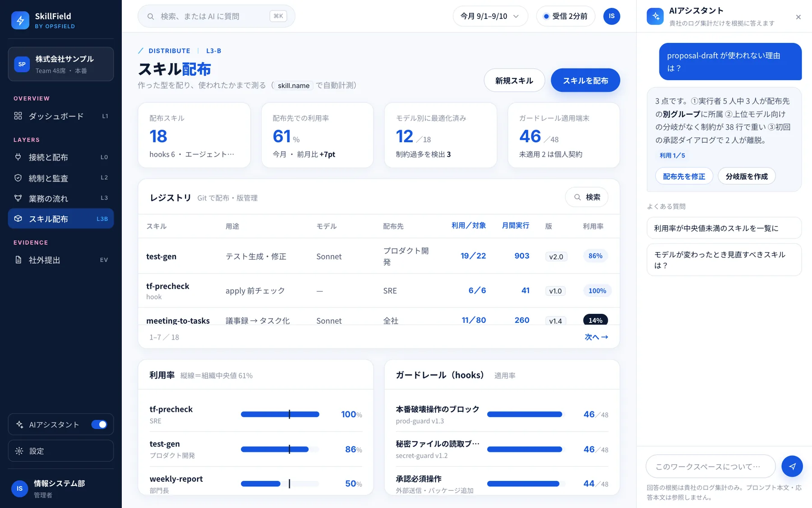Viewport: 812px width, 508px height.
Task: Ask 利用率が中央値未満のスキルを一覧に
Action: click(724, 228)
